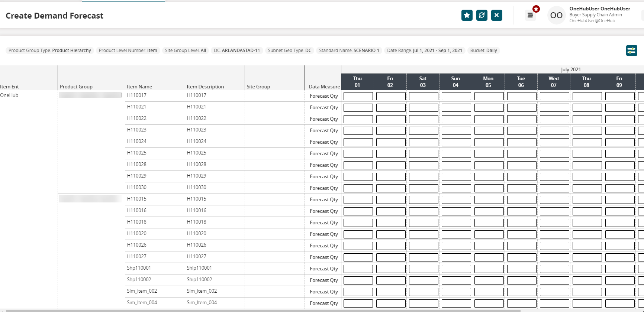Open the hamburger menu icon
Image resolution: width=644 pixels, height=312 pixels.
[530, 15]
